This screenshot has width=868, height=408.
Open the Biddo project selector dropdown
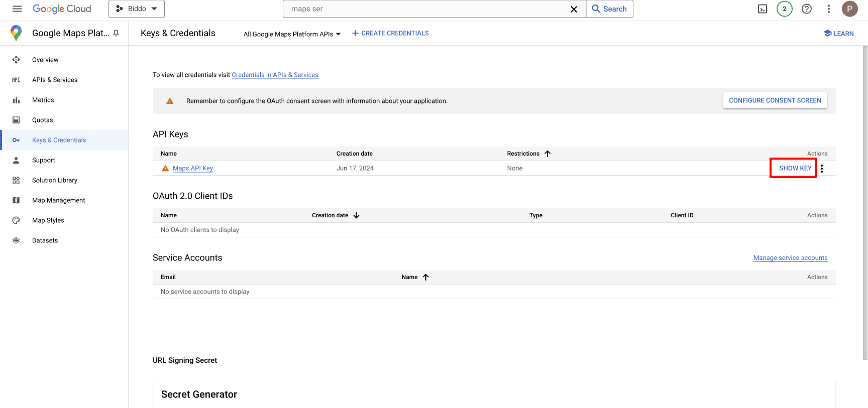tap(137, 9)
